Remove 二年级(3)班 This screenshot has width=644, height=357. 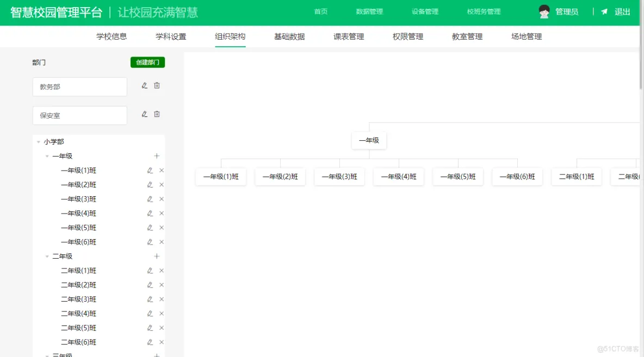[162, 299]
